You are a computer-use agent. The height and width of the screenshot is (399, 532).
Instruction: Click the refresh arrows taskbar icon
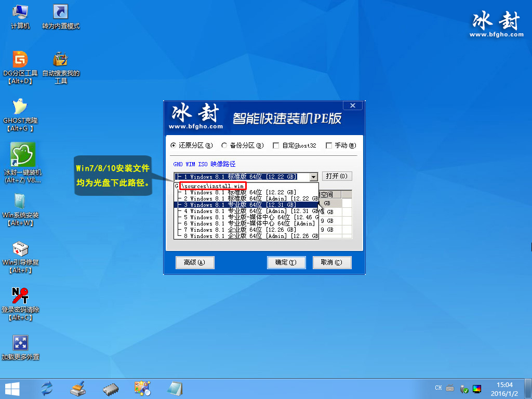coord(47,389)
